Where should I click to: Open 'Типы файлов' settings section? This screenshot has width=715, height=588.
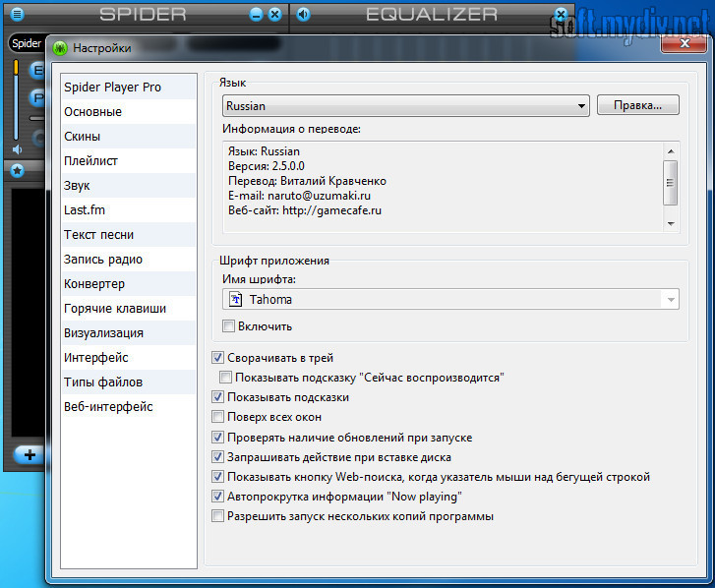(129, 382)
